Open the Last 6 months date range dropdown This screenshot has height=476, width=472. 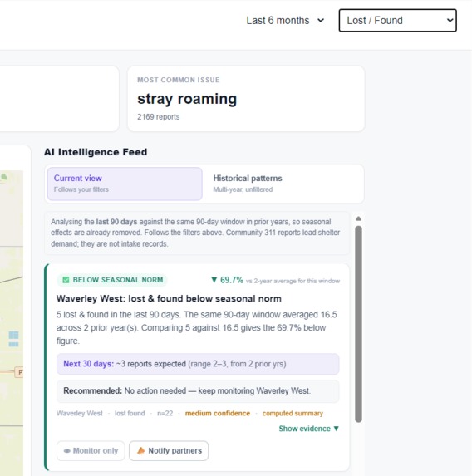click(285, 20)
